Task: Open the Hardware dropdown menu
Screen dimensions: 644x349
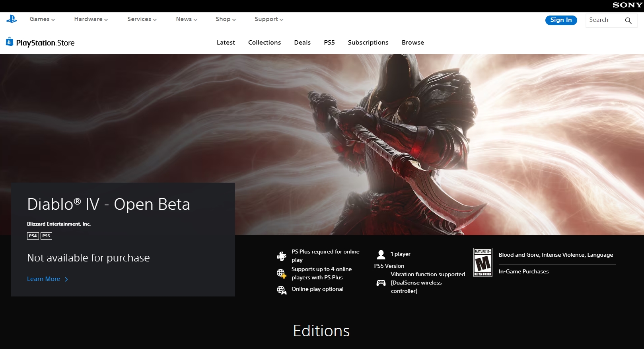Action: pos(91,19)
